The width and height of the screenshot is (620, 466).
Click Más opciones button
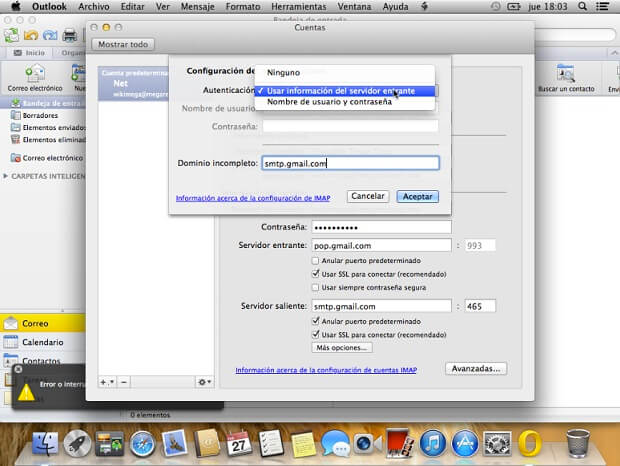pos(342,348)
